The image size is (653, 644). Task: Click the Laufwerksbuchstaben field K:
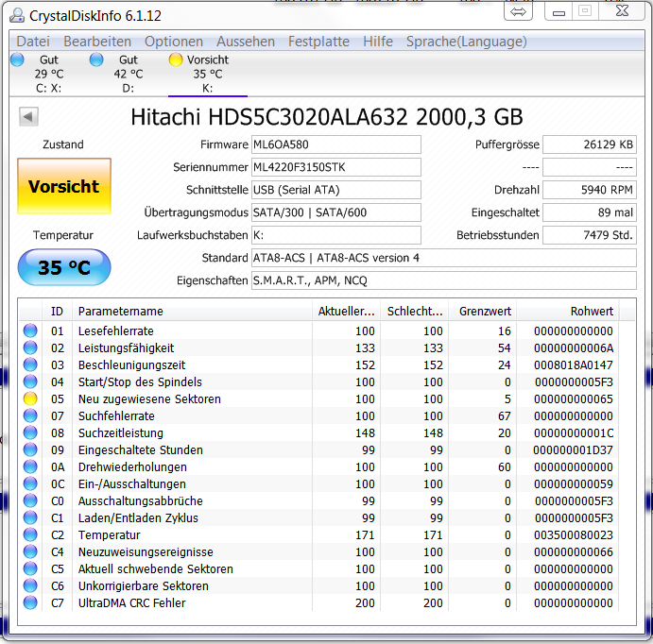pos(336,235)
